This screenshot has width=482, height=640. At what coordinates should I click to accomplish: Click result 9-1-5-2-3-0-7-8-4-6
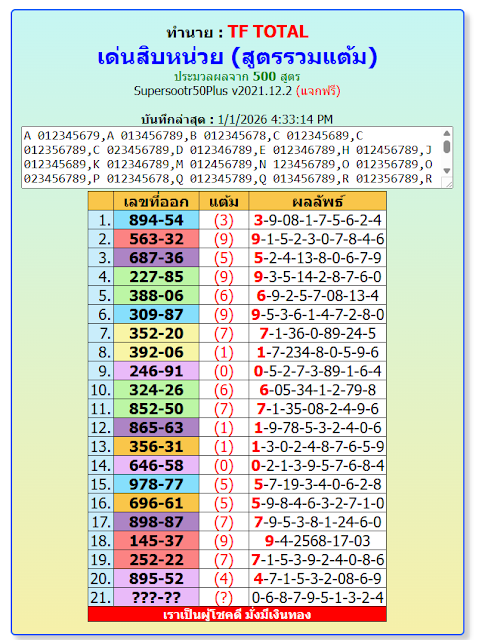(x=318, y=239)
